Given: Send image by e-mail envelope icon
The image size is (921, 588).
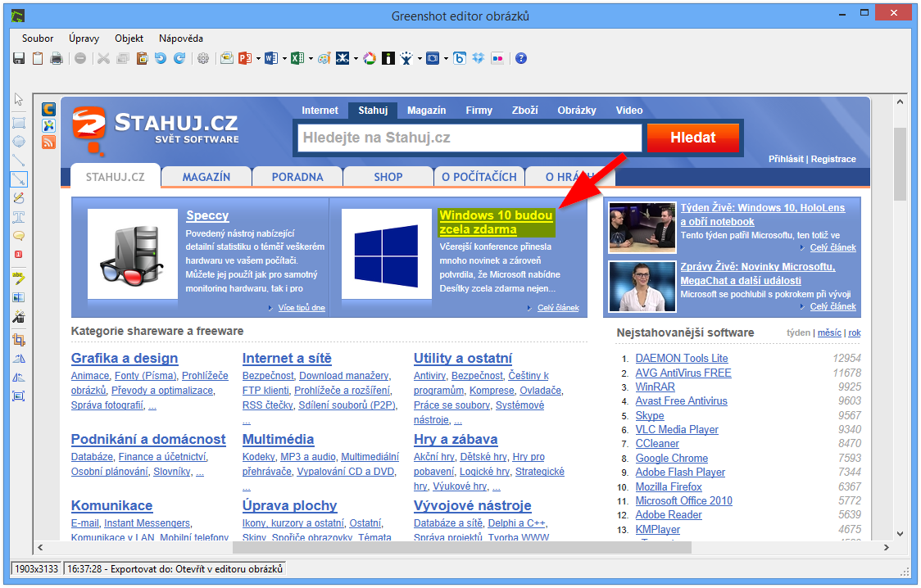Looking at the screenshot, I should (x=227, y=58).
